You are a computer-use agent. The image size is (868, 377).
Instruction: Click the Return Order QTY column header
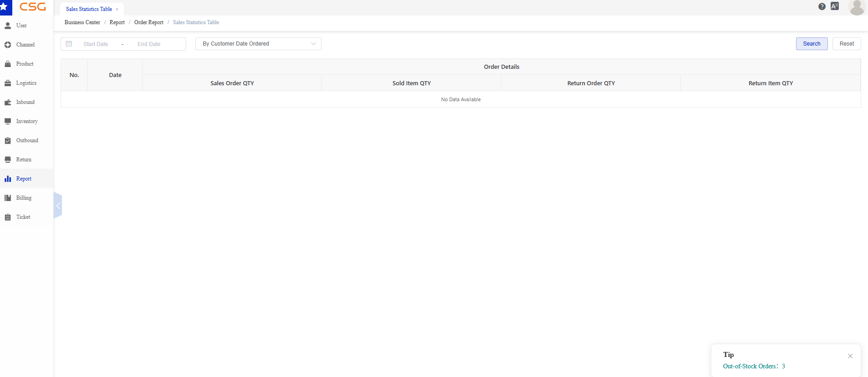coord(591,83)
